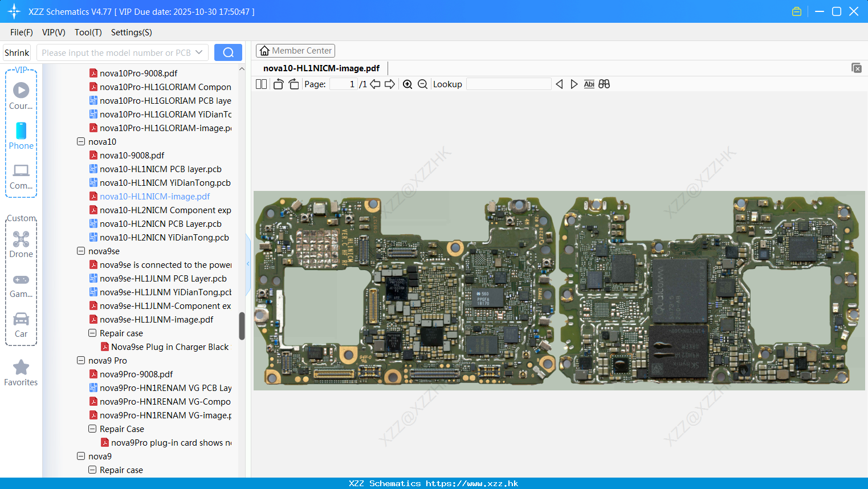Screen dimensions: 868x489
Task: Open nova10-HL1NICM YiDianTong.pcb
Action: (x=165, y=182)
